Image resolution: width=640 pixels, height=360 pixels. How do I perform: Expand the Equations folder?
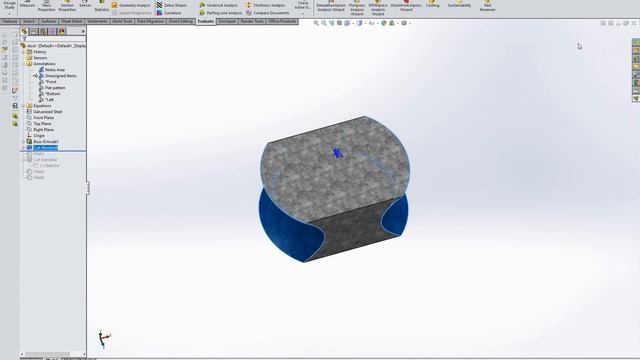(24, 106)
